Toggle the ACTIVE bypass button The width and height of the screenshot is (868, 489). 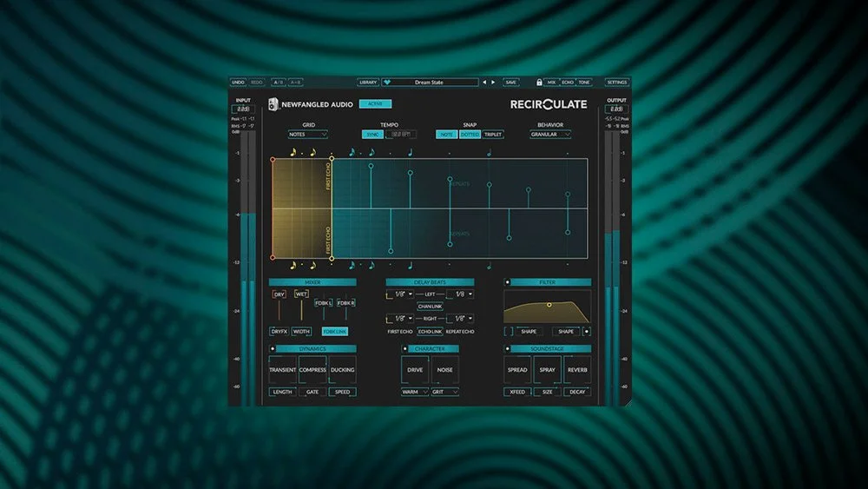375,103
